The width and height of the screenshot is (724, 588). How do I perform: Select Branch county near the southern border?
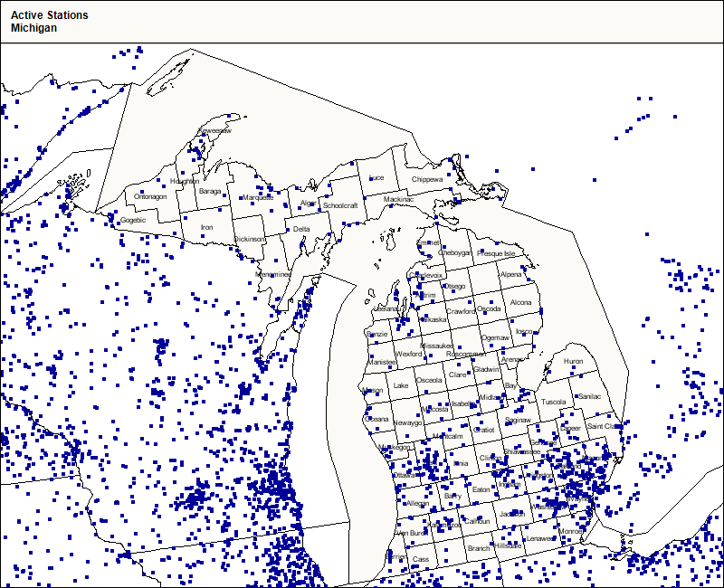coord(479,548)
